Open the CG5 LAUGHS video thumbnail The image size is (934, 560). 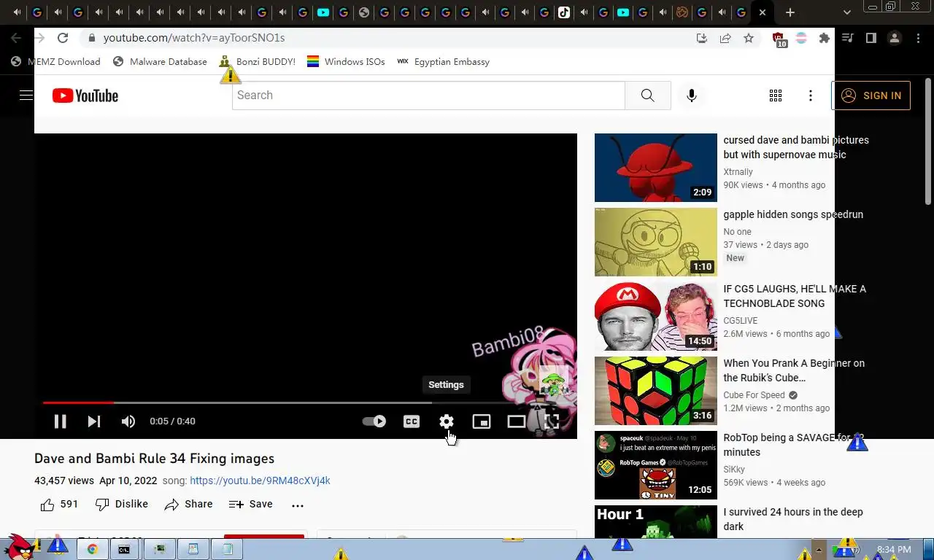(656, 316)
